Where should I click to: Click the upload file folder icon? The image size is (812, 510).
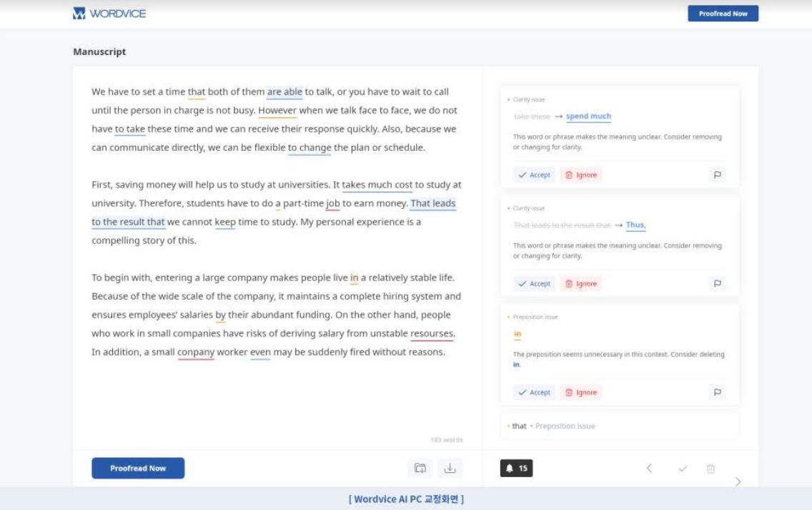pyautogui.click(x=420, y=469)
